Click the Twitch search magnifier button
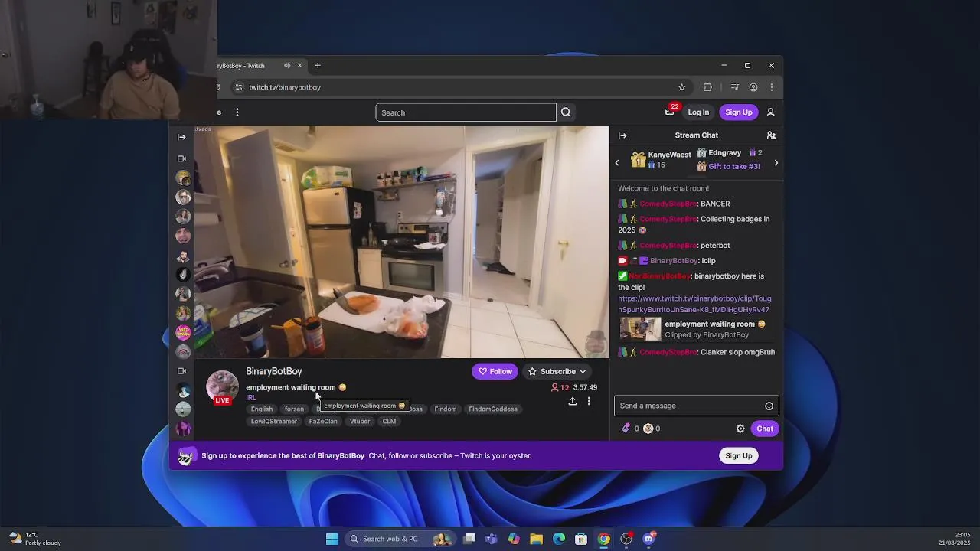This screenshot has width=980, height=551. click(x=566, y=112)
